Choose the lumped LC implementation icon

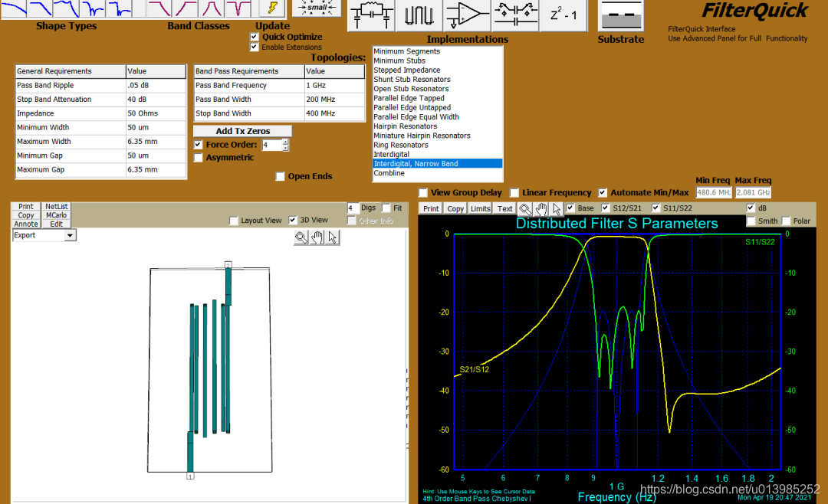(371, 15)
